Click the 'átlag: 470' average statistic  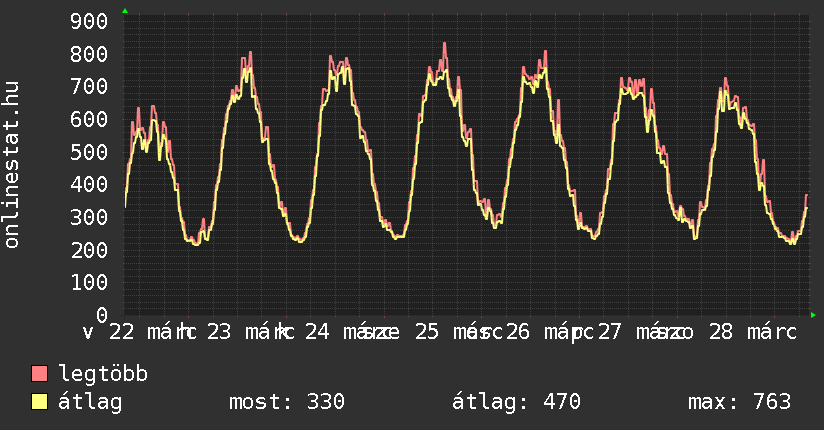click(x=517, y=402)
